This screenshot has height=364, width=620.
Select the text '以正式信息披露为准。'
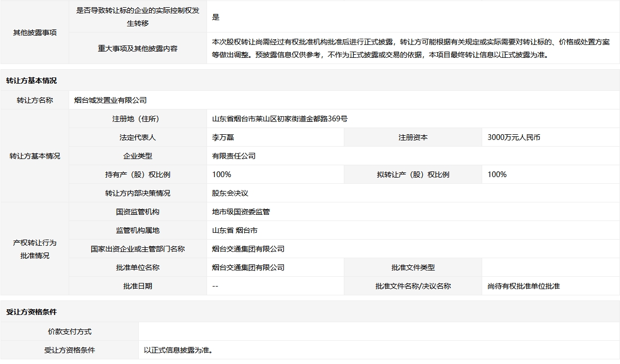click(179, 350)
